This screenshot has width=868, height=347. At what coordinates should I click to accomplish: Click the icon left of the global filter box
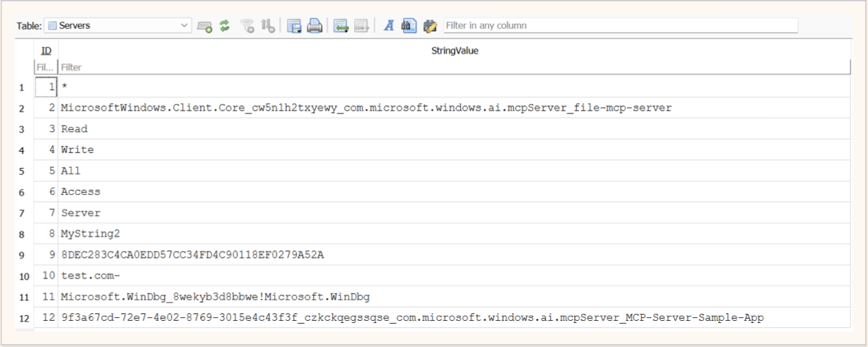(430, 26)
